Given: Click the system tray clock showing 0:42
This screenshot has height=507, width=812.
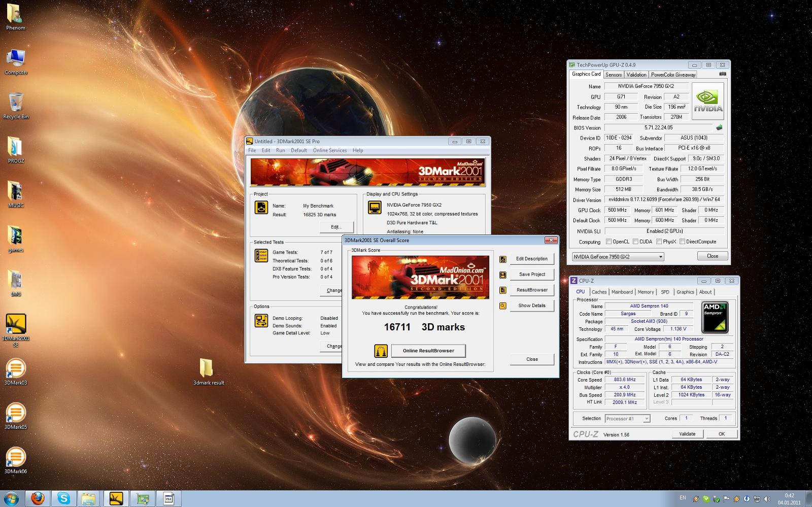Looking at the screenshot, I should click(789, 499).
